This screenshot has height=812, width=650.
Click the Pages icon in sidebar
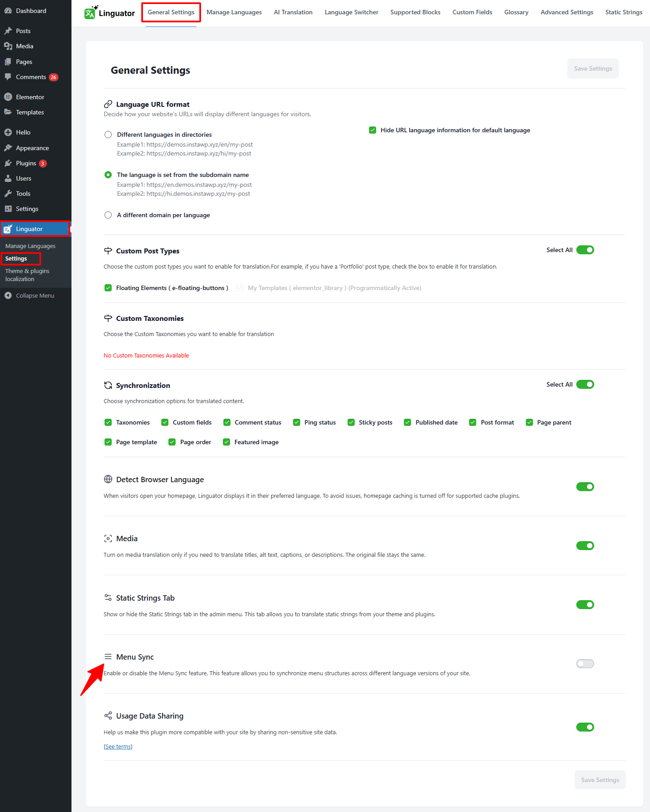(x=8, y=62)
